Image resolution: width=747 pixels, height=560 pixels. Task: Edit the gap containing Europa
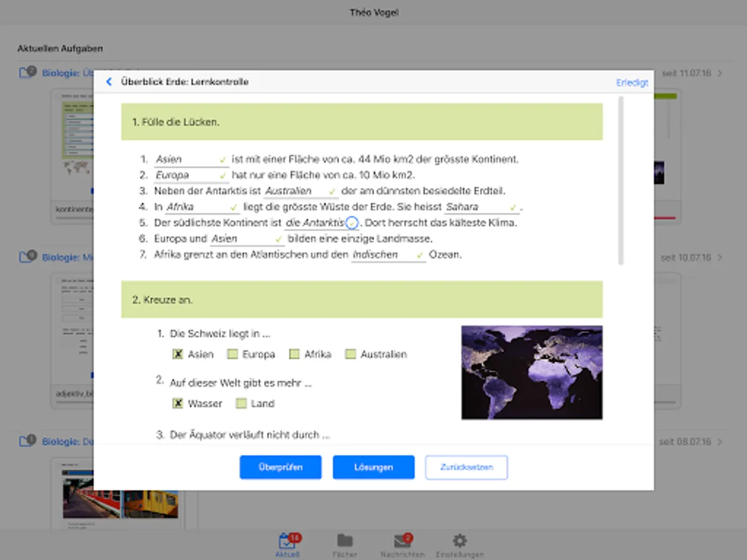coord(191,175)
